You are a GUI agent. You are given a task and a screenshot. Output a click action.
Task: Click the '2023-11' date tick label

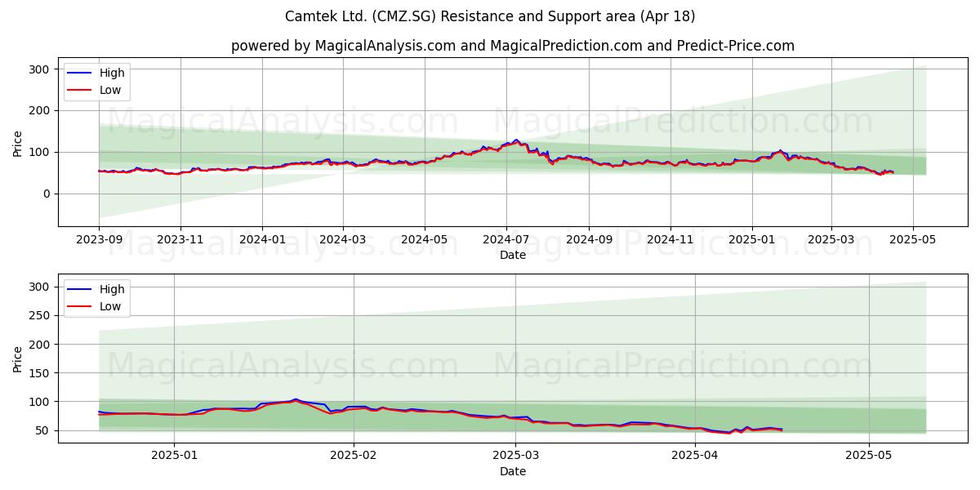180,239
